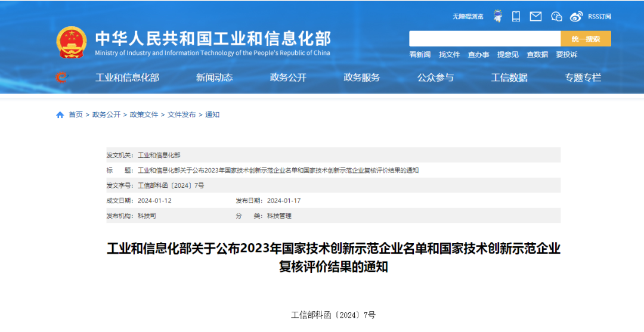Select the 看新闻 quick link
Viewport: 644px width, 332px height.
tap(420, 55)
